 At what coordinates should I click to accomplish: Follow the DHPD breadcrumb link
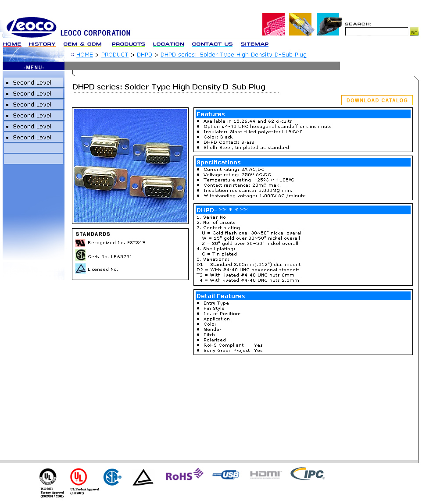144,55
